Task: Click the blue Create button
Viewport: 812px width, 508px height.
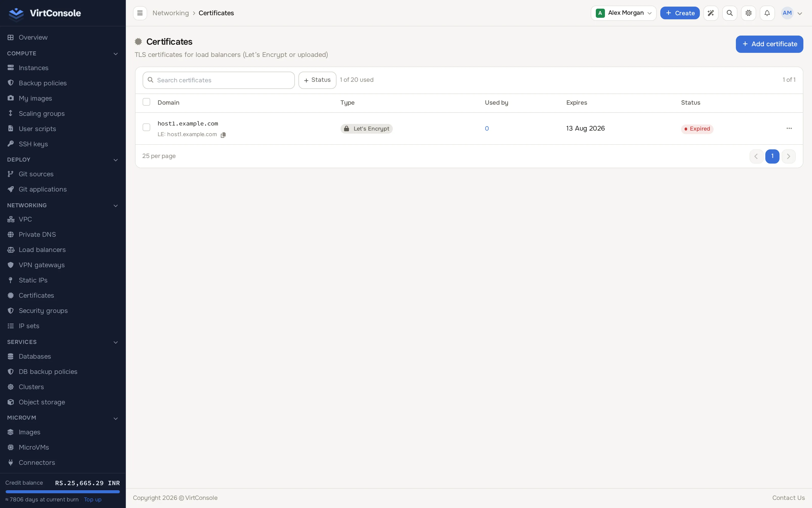Action: tap(680, 13)
